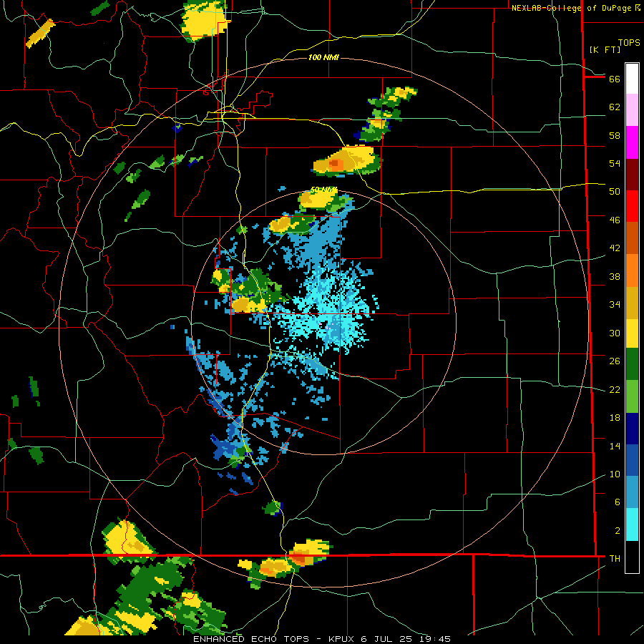
Task: Select the '14' legend value
Action: (615, 446)
